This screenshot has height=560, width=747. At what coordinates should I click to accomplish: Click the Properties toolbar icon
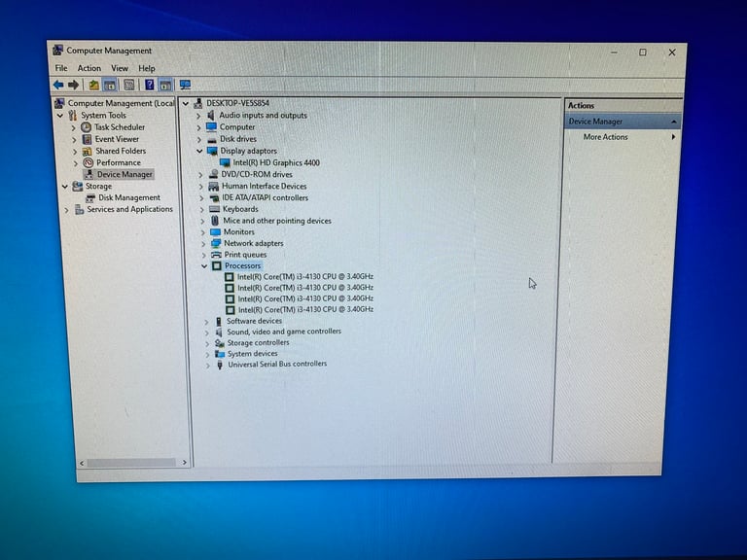pos(129,85)
